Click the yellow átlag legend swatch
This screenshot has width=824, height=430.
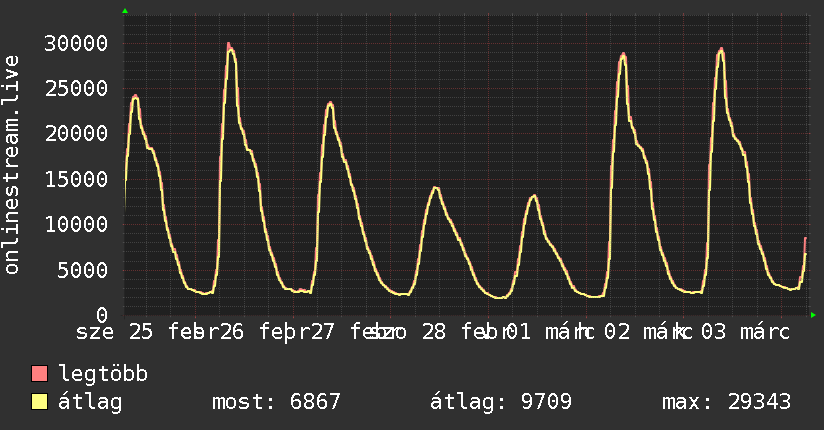coord(39,401)
